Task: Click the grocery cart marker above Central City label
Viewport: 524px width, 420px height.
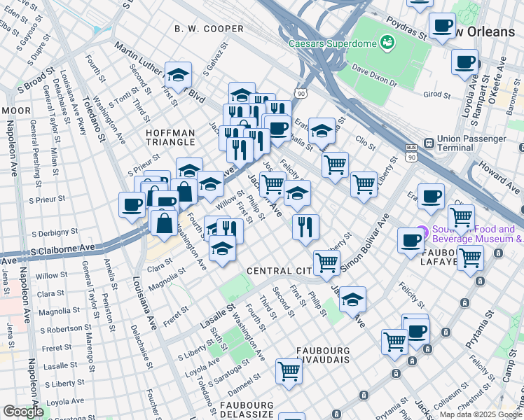Action: pos(326,262)
